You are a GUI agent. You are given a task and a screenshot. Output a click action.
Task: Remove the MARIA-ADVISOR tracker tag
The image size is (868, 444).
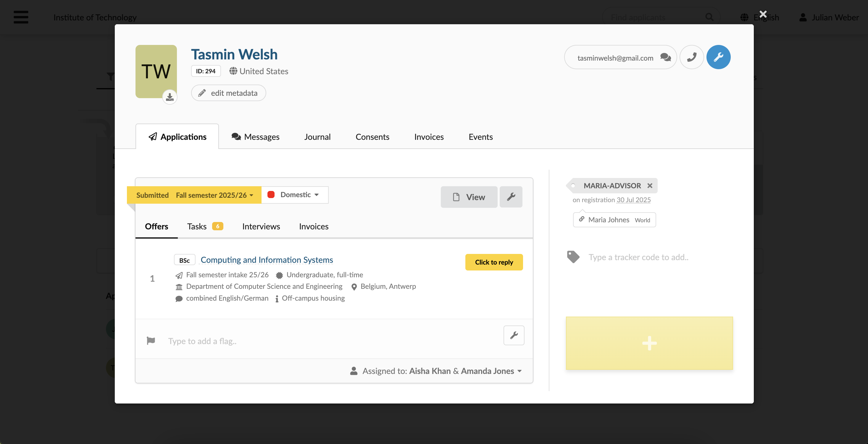click(x=650, y=185)
